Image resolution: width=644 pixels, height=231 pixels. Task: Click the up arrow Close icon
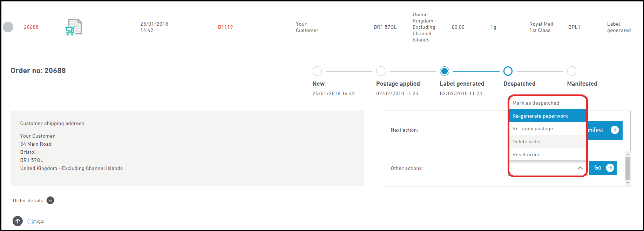click(18, 221)
